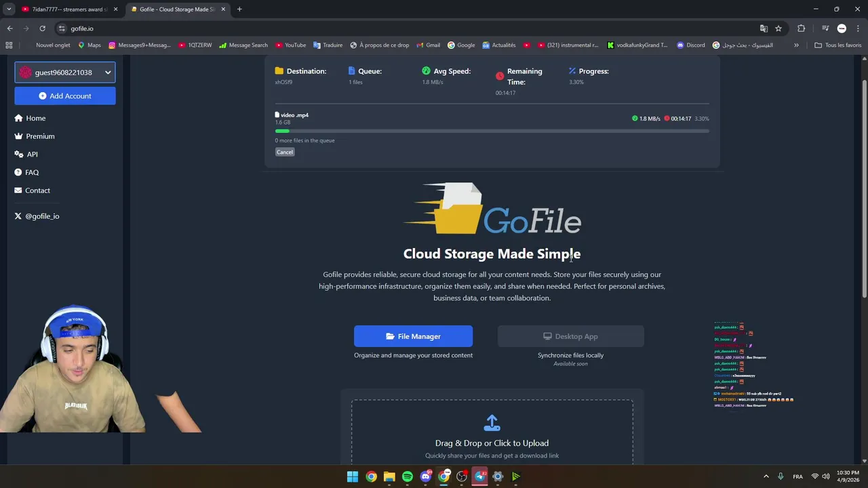This screenshot has width=868, height=488.
Task: Go back in browser history
Action: click(x=9, y=28)
